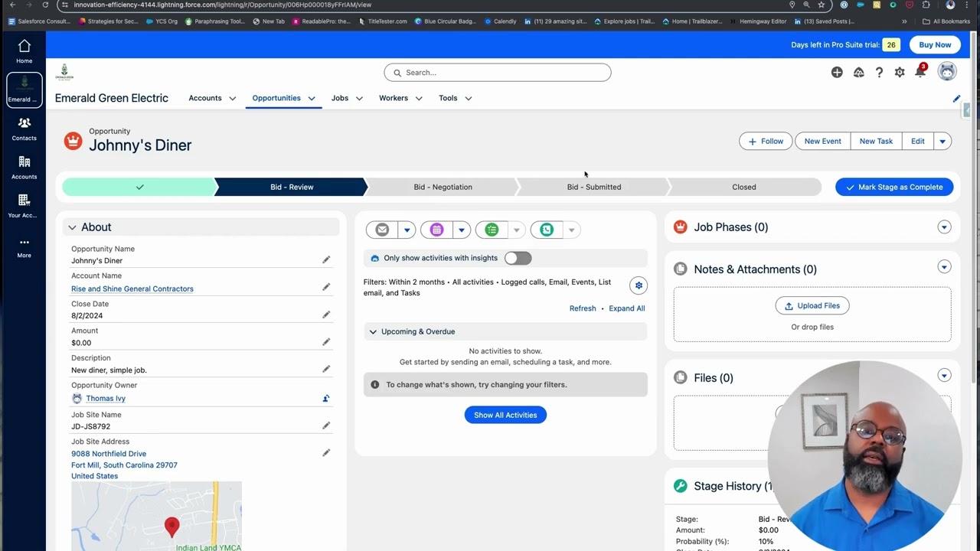Select the Bid - Submitted stage
This screenshot has width=980, height=551.
click(x=594, y=187)
